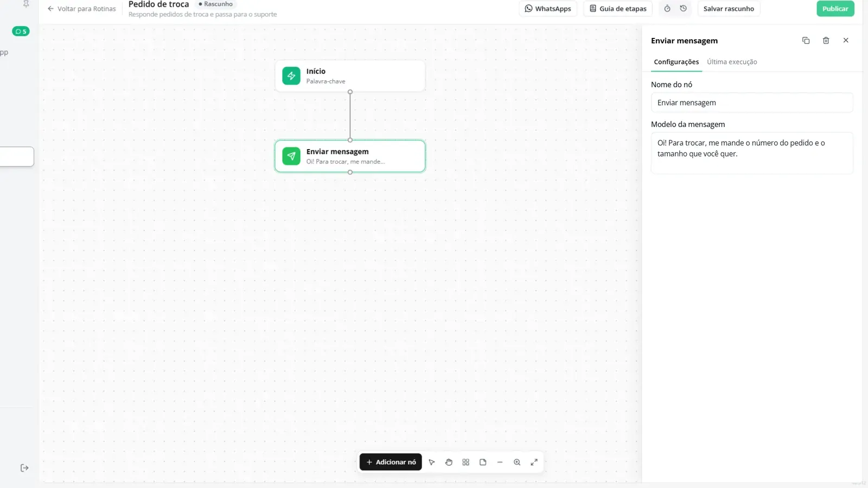Click the Rascunho status badge

(x=215, y=4)
